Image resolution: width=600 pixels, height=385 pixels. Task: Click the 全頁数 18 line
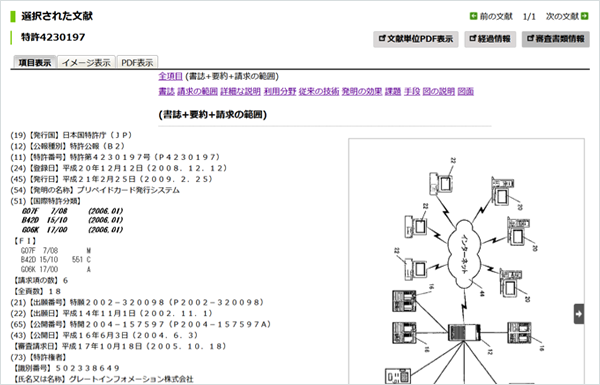coord(37,292)
